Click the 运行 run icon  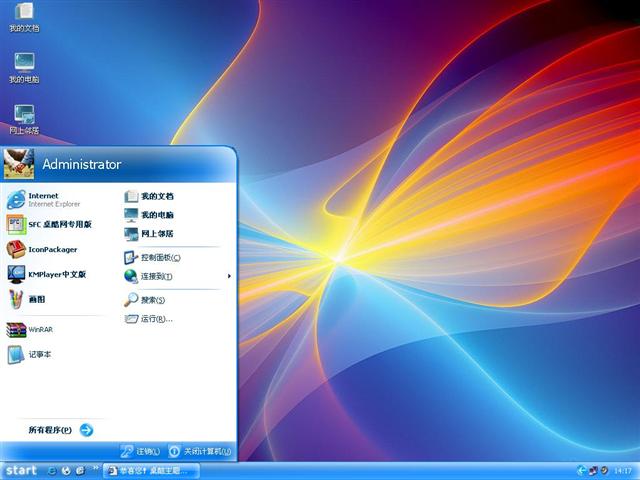point(131,319)
